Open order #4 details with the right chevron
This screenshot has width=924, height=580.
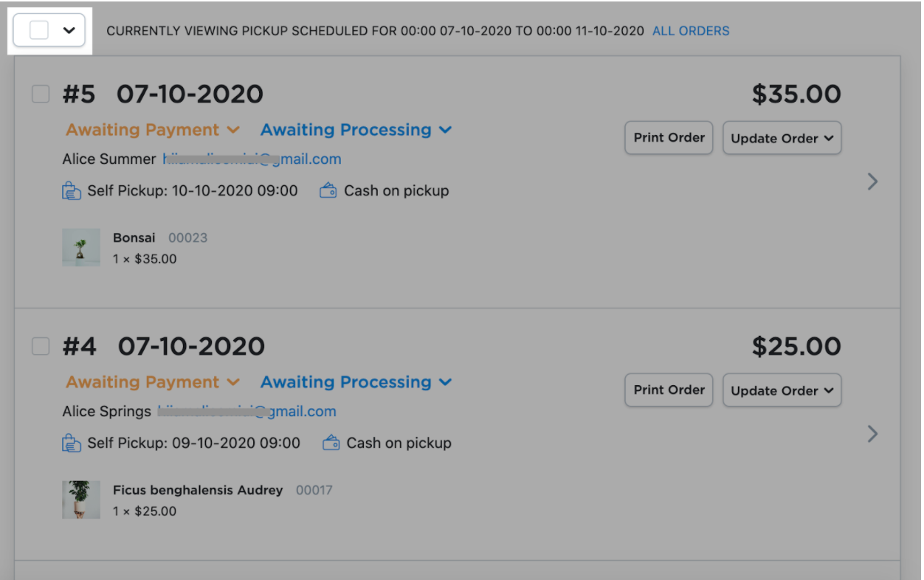pyautogui.click(x=872, y=434)
